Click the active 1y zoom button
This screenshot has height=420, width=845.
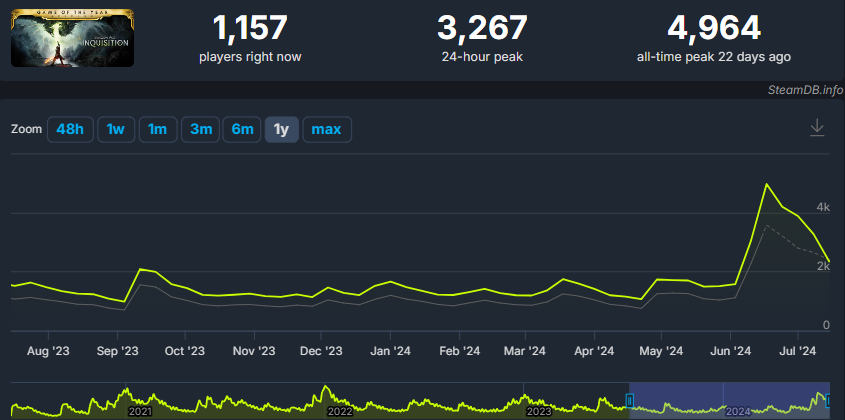point(281,129)
